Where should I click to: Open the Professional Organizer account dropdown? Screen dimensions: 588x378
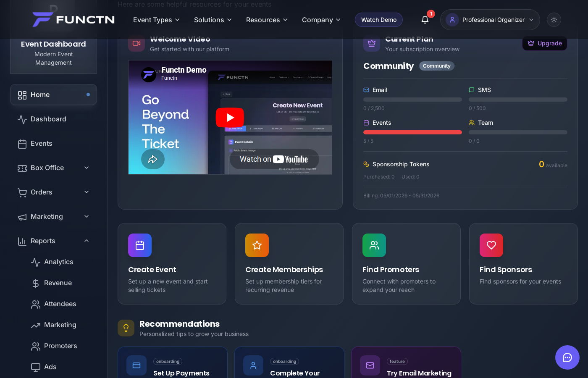pyautogui.click(x=490, y=20)
